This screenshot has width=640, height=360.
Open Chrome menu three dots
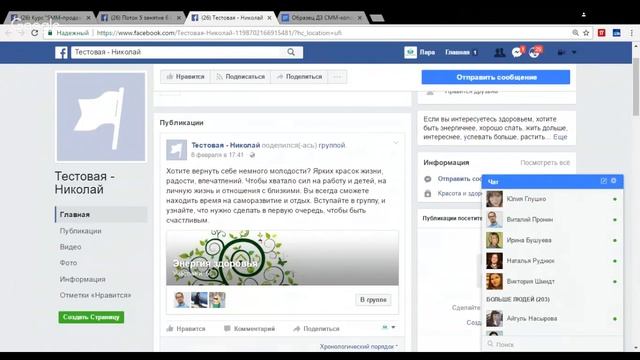tap(631, 33)
